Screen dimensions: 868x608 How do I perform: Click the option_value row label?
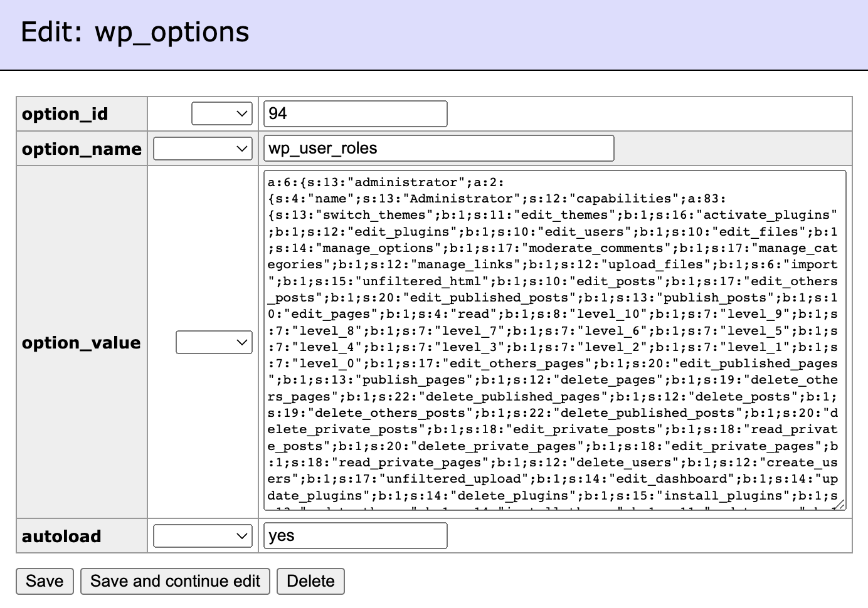click(x=81, y=343)
